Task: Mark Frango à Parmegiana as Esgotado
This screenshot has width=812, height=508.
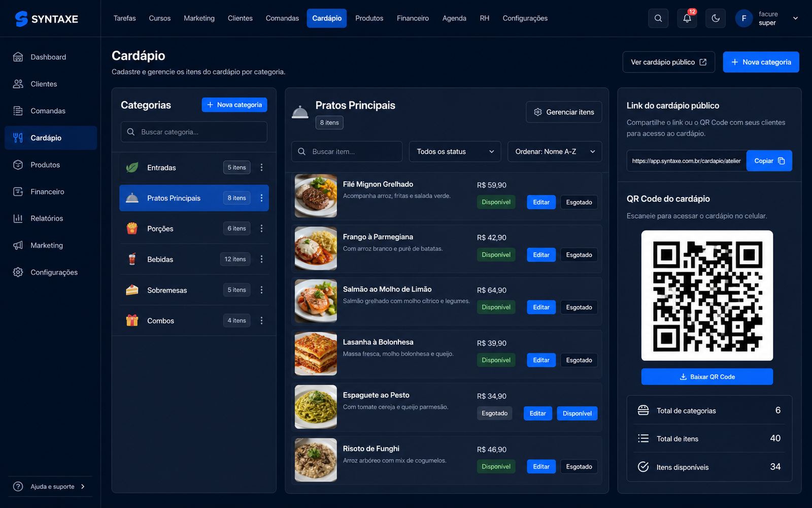Action: tap(579, 255)
